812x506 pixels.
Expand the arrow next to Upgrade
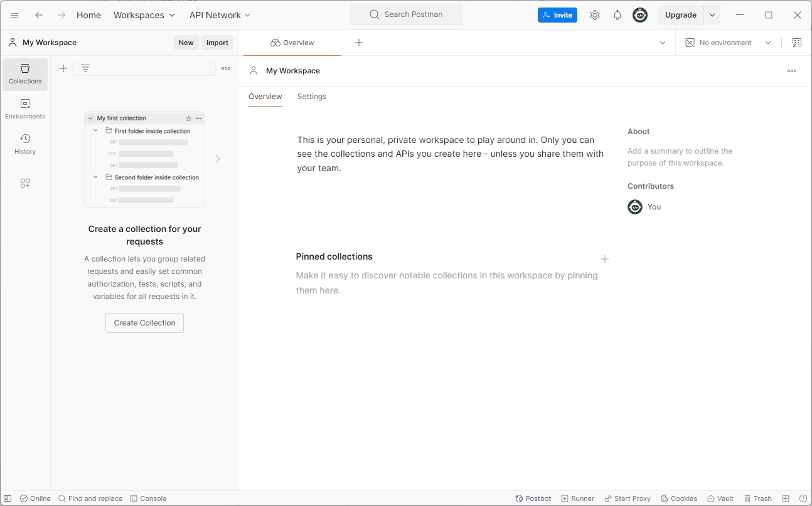click(712, 15)
